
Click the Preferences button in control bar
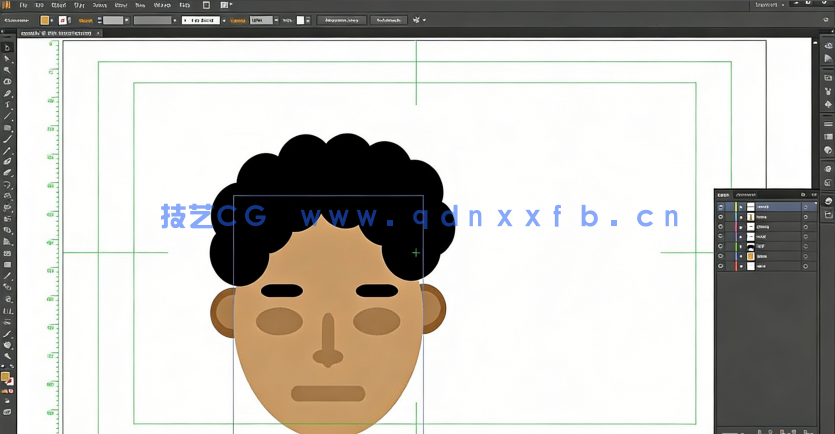388,20
